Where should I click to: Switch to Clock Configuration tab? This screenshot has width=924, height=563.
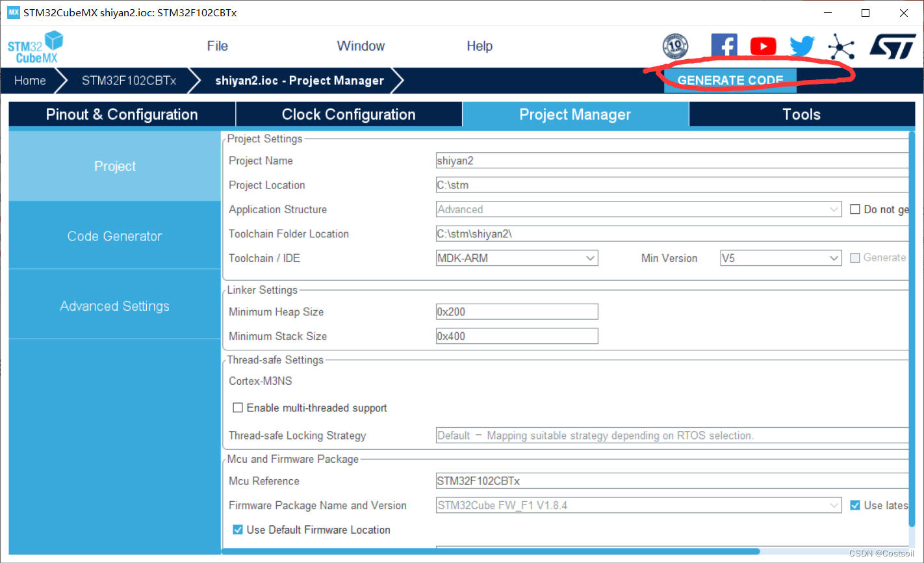pyautogui.click(x=349, y=114)
